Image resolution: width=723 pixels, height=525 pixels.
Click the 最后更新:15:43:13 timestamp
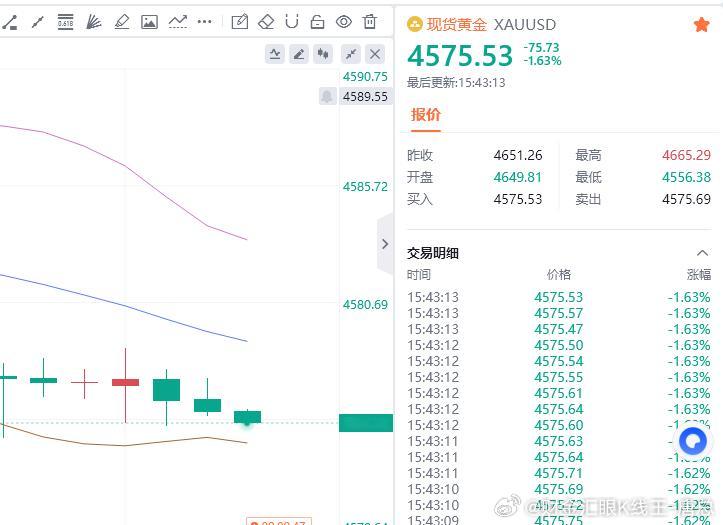click(456, 83)
